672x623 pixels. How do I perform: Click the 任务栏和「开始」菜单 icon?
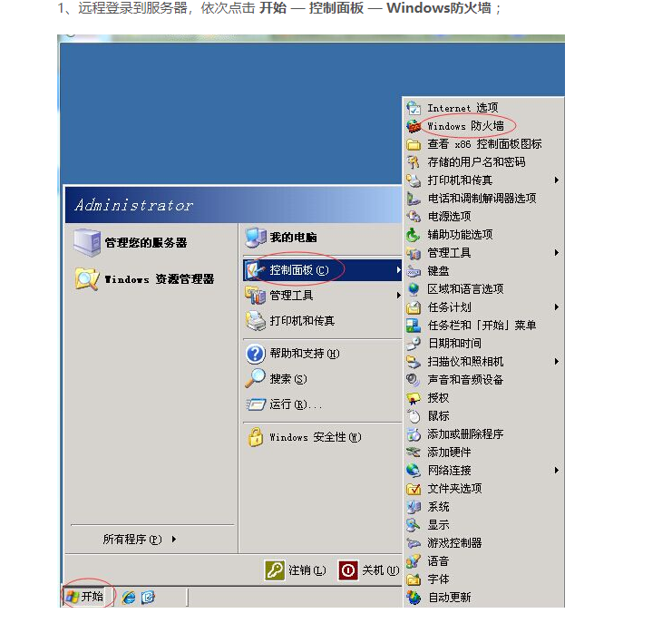click(414, 326)
